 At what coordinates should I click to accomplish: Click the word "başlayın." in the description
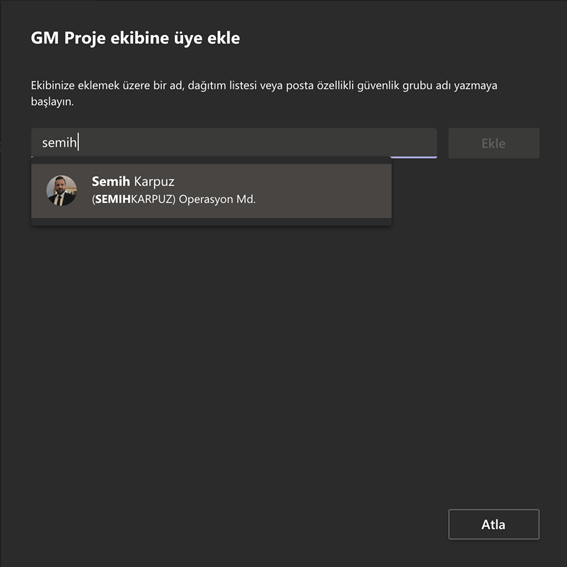(52, 102)
